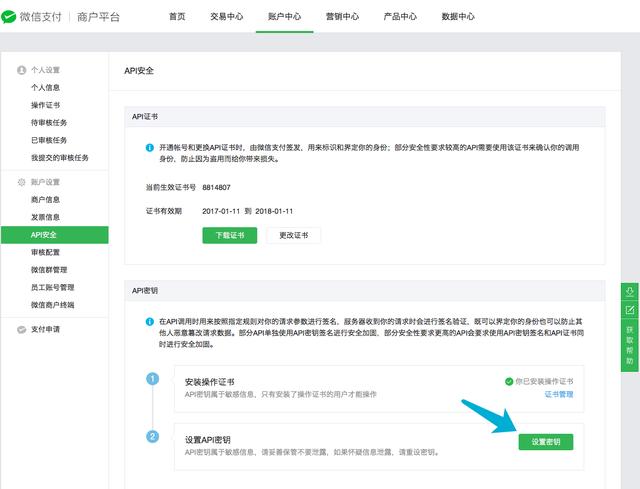Open 员工账号管理 in the sidebar

coord(52,287)
